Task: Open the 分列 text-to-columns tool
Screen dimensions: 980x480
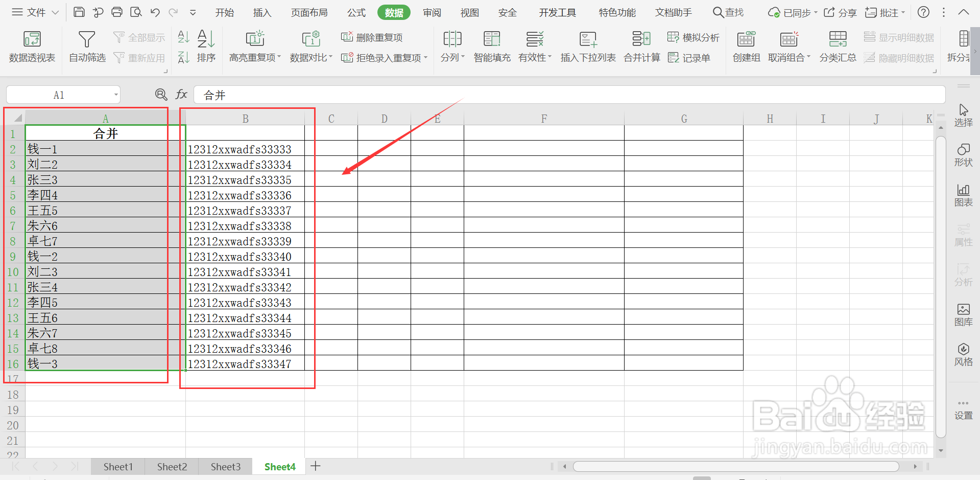Action: tap(452, 47)
